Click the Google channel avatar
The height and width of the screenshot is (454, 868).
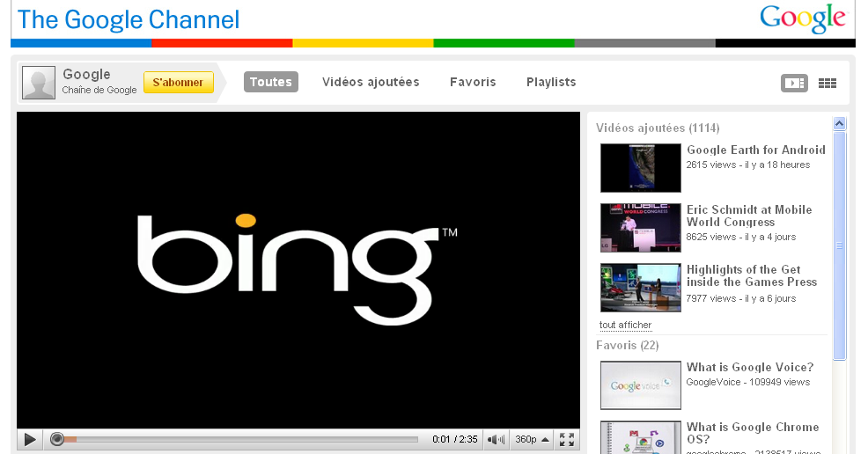[x=39, y=83]
